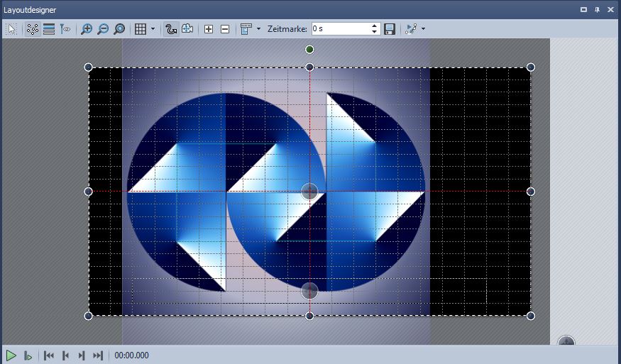Click the plus box icon in toolbar
This screenshot has height=364, width=621.
click(209, 29)
